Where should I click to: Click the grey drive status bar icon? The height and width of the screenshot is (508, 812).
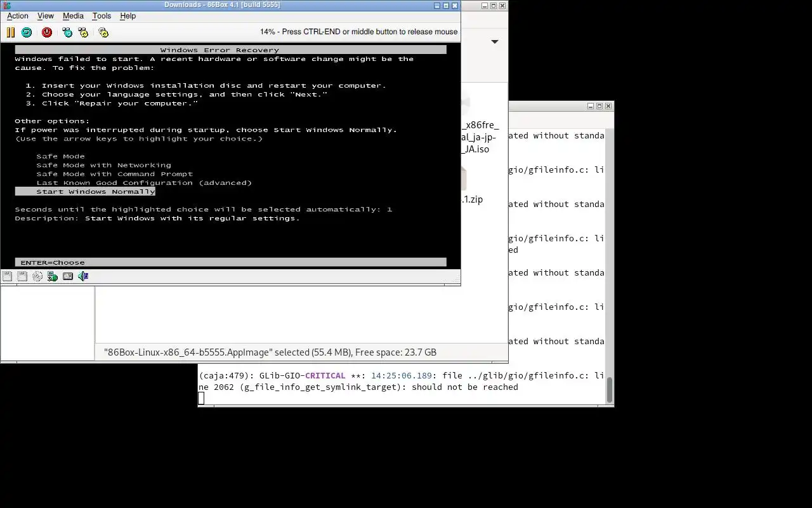[68, 276]
